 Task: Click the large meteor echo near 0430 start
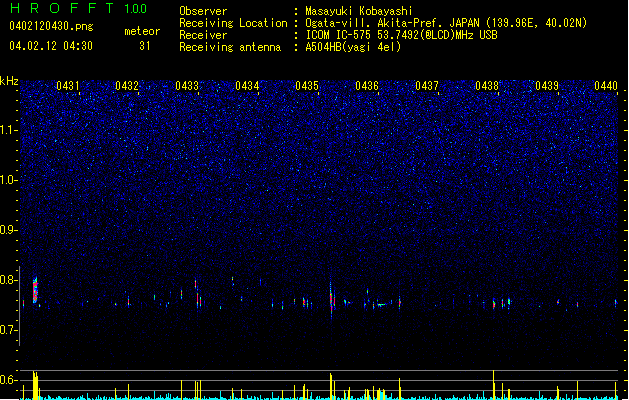tap(35, 290)
